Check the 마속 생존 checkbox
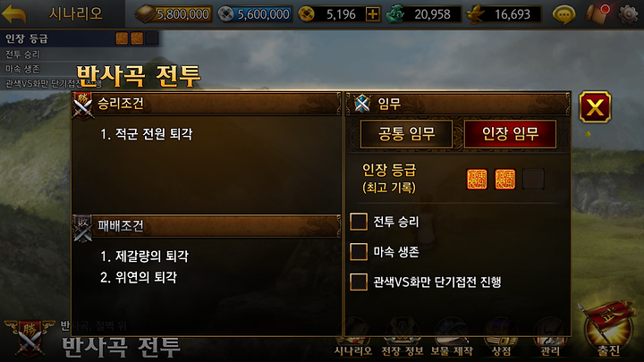Viewport: 644px width, 362px height. [359, 251]
